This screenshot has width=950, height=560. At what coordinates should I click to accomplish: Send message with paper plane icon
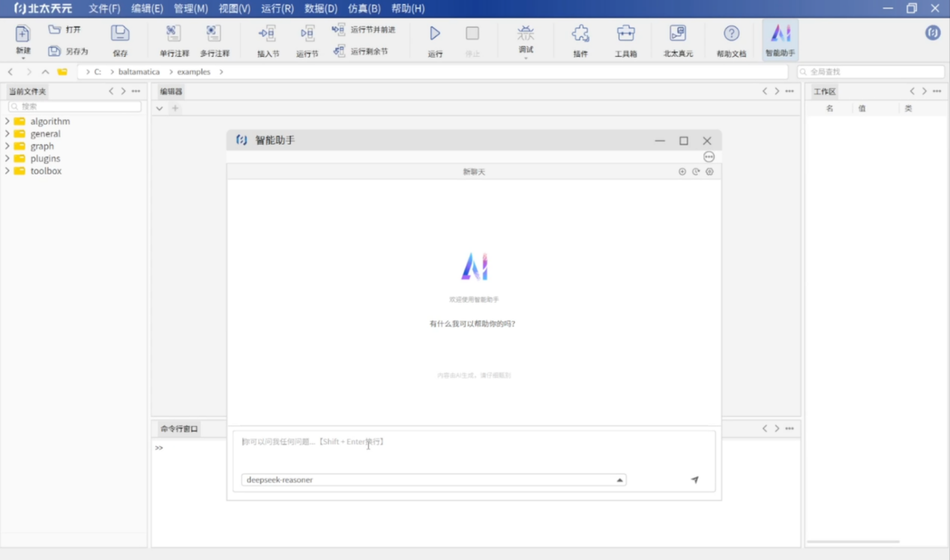(x=694, y=480)
